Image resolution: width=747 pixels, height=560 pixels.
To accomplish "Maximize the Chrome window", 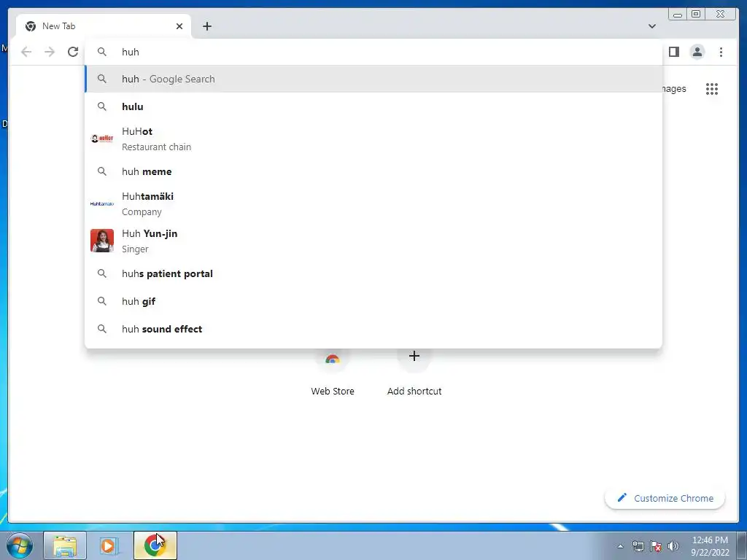I will coord(696,14).
